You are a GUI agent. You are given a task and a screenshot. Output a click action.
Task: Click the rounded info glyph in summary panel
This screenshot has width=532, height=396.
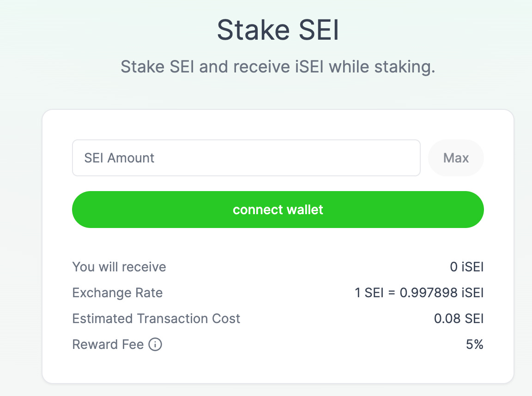156,344
